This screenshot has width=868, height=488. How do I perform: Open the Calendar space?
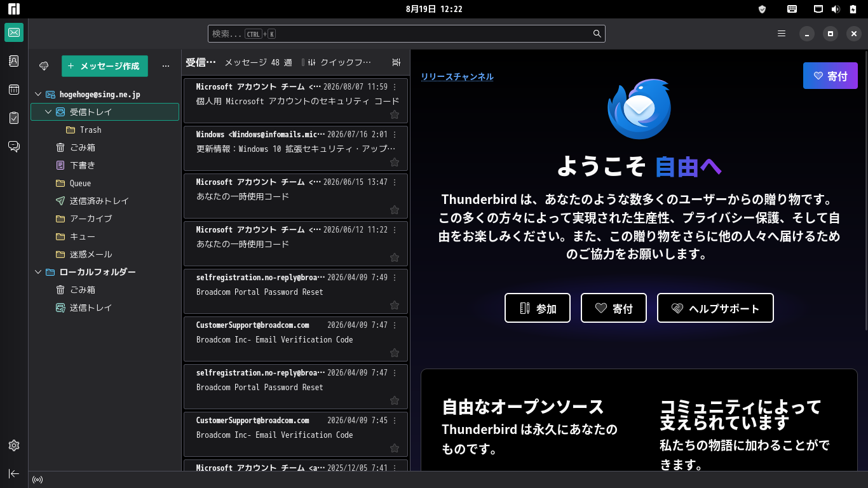[14, 90]
